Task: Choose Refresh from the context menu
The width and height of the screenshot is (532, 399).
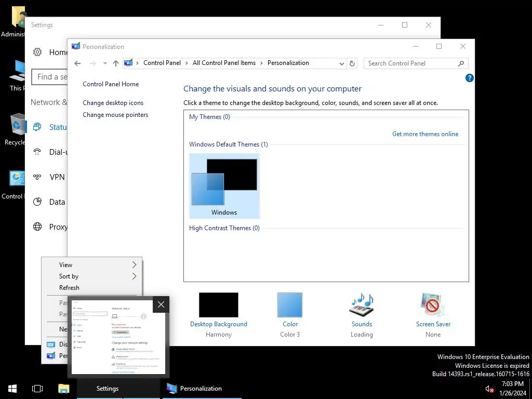Action: (91, 288)
